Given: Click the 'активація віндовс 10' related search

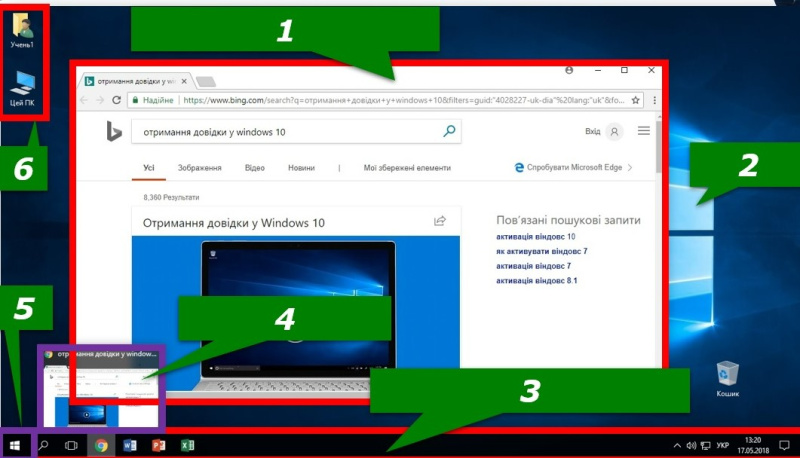Looking at the screenshot, I should [535, 237].
